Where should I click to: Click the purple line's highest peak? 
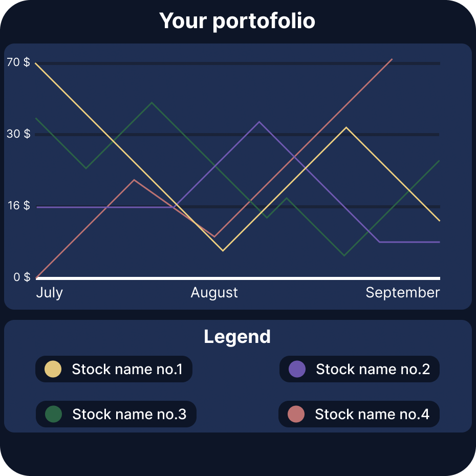click(259, 122)
